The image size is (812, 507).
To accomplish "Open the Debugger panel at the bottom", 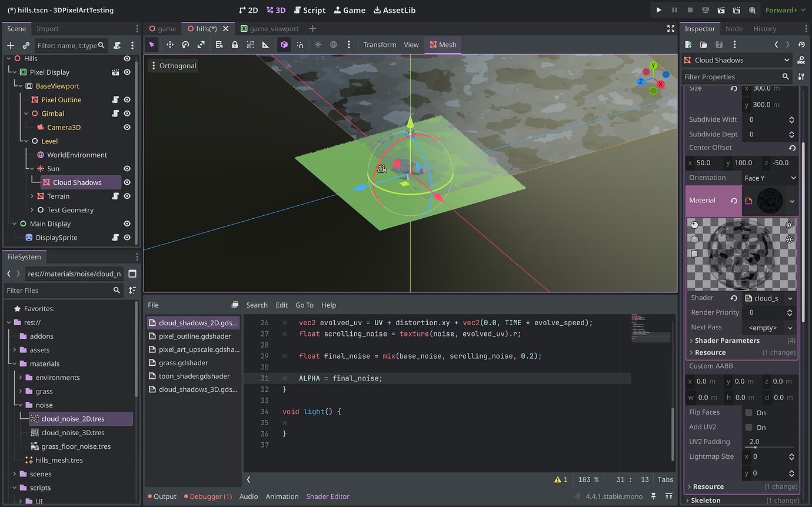I will [x=208, y=496].
